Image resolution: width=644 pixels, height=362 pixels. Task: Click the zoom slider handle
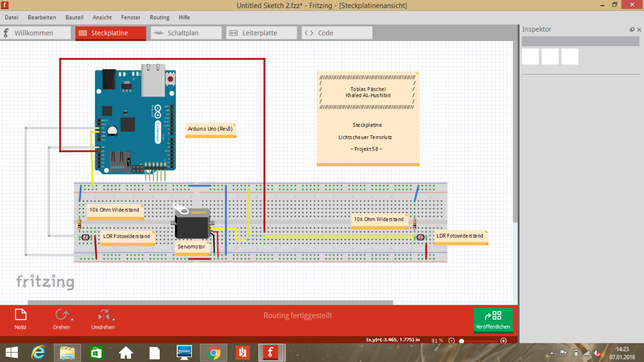pos(462,341)
